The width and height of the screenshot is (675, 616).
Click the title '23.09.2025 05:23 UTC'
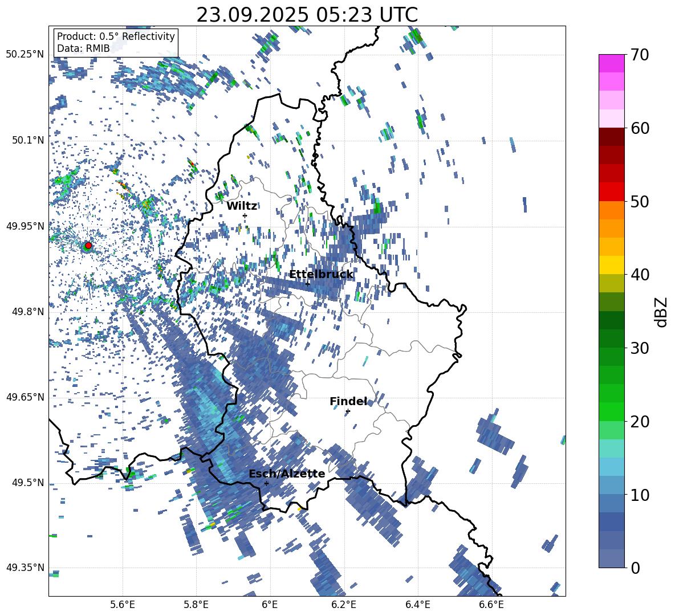pyautogui.click(x=307, y=15)
